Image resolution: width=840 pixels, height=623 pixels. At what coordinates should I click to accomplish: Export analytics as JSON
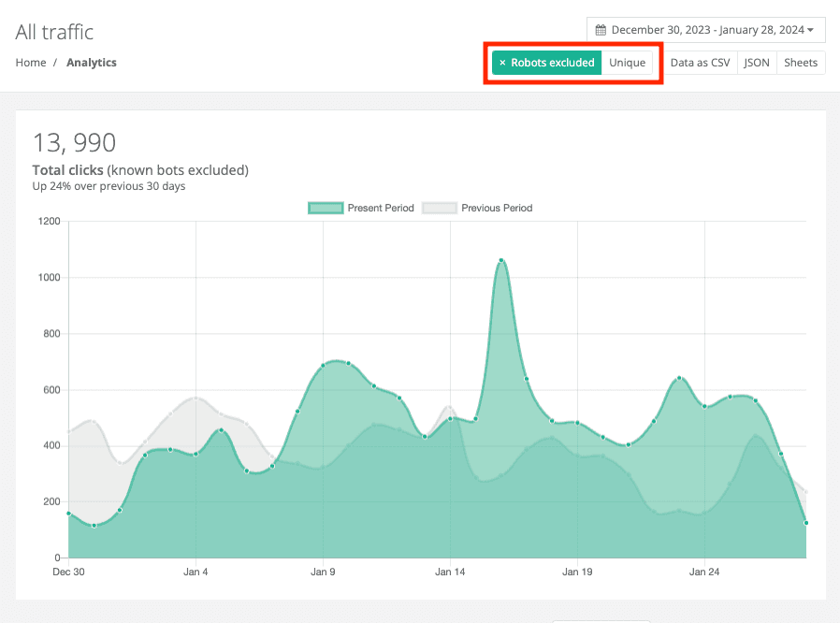(x=757, y=63)
